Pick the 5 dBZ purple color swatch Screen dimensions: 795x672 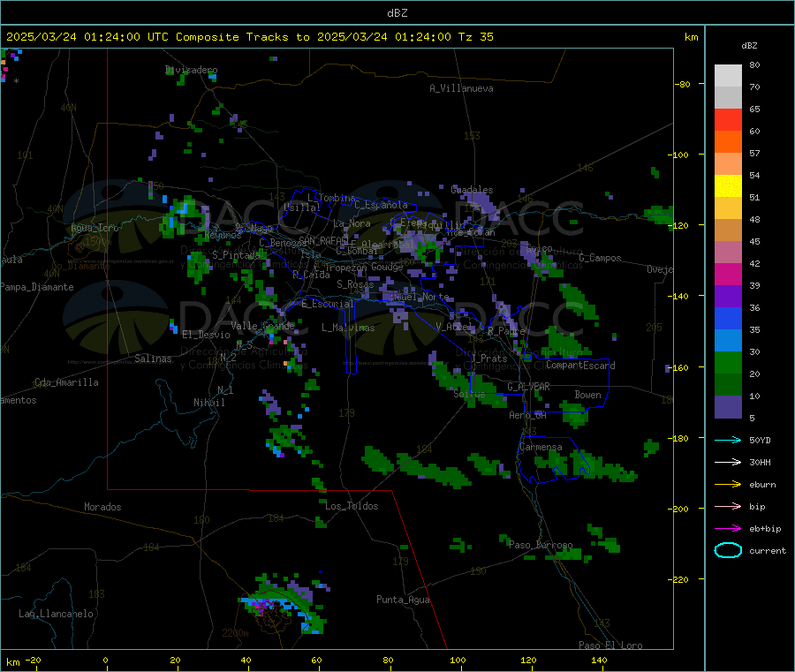728,407
